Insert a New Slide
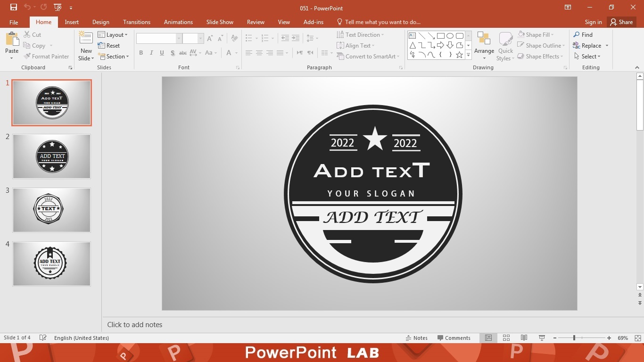This screenshot has width=644, height=362. (x=86, y=39)
